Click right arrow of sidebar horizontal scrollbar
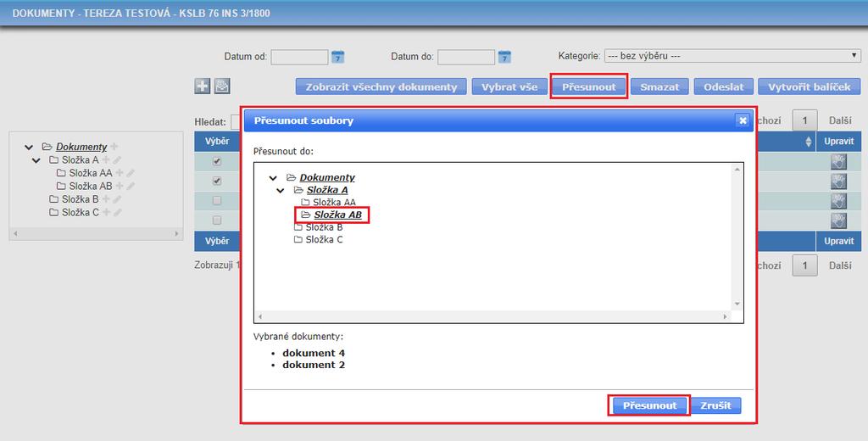The image size is (868, 441). [176, 234]
